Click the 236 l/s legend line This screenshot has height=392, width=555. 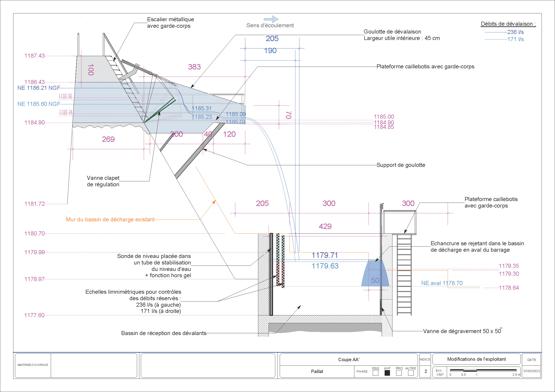[496, 32]
